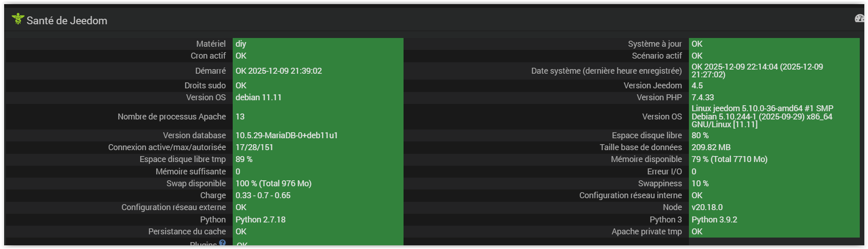Click the Python 3.9.2 value

click(714, 220)
